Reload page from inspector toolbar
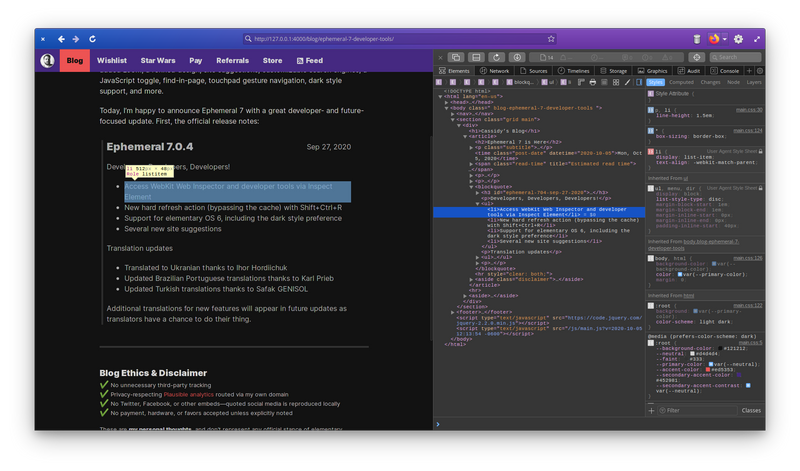The image size is (800, 471). (x=496, y=57)
